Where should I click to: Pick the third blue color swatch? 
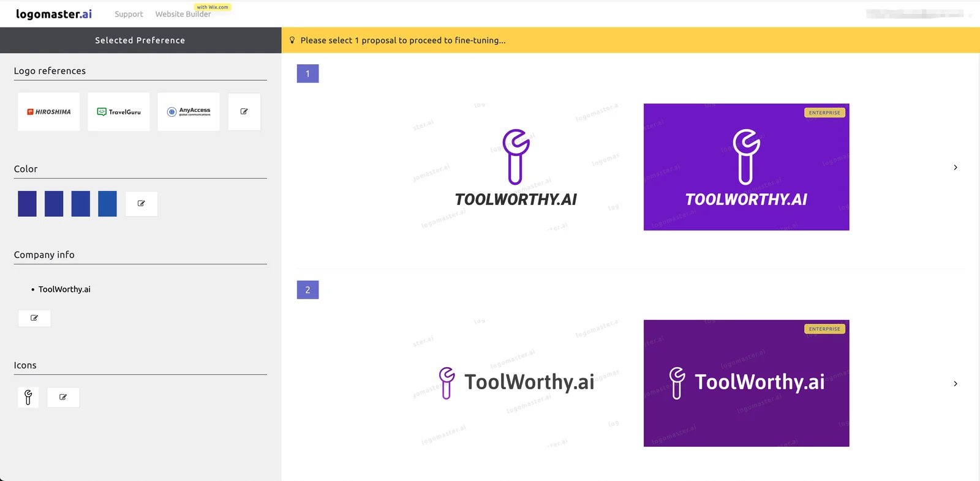point(81,204)
